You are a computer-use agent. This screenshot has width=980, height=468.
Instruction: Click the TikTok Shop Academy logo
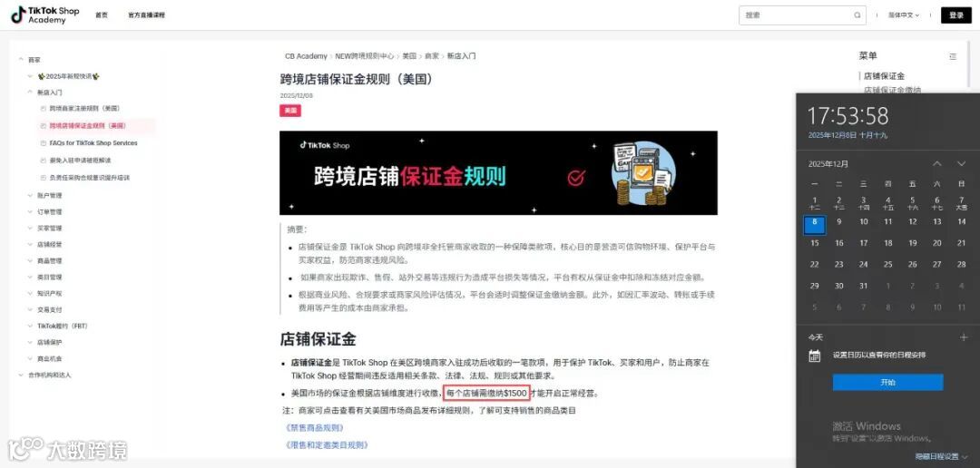point(45,15)
